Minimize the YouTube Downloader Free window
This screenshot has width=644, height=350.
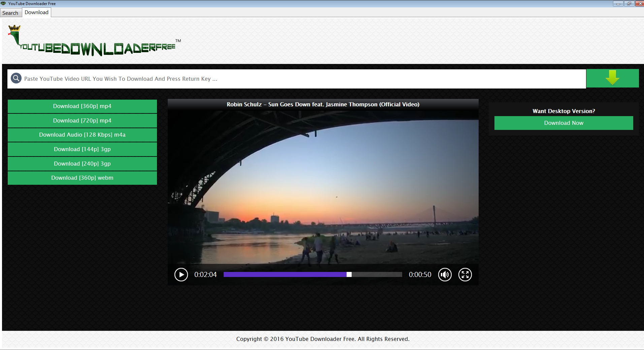pos(618,3)
